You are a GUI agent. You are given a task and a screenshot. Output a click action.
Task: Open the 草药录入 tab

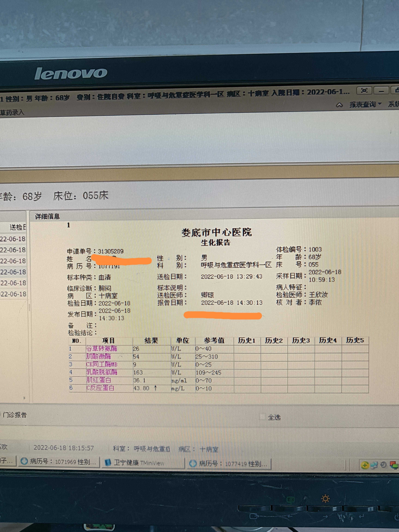[12, 112]
